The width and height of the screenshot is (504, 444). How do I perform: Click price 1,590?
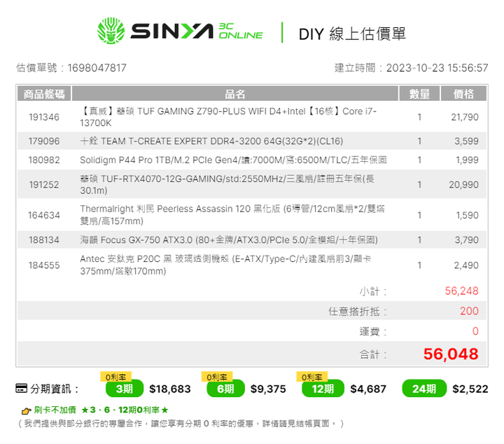pyautogui.click(x=468, y=215)
